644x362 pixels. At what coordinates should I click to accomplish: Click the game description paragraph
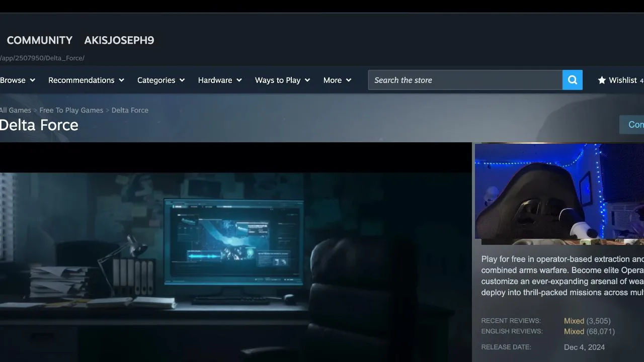[562, 276]
